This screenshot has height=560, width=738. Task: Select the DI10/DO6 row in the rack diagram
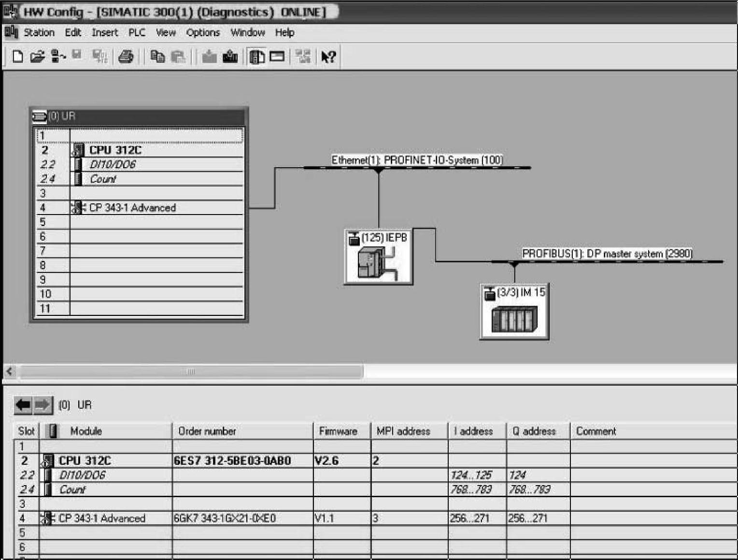140,165
